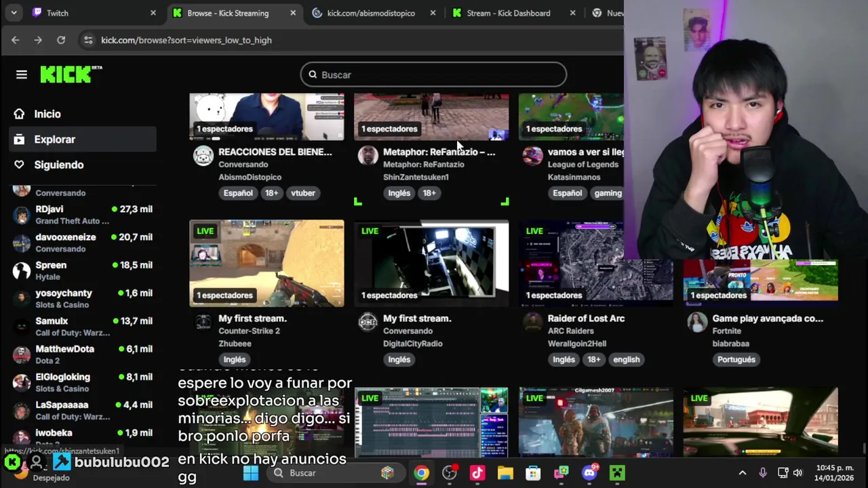Click Zhubeee's channel avatar
This screenshot has width=868, height=488.
coord(203,322)
